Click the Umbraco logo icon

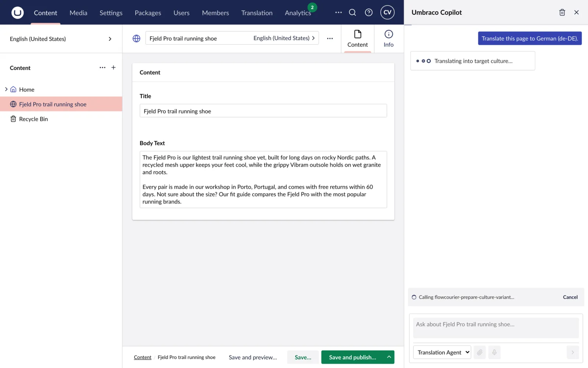(x=17, y=13)
